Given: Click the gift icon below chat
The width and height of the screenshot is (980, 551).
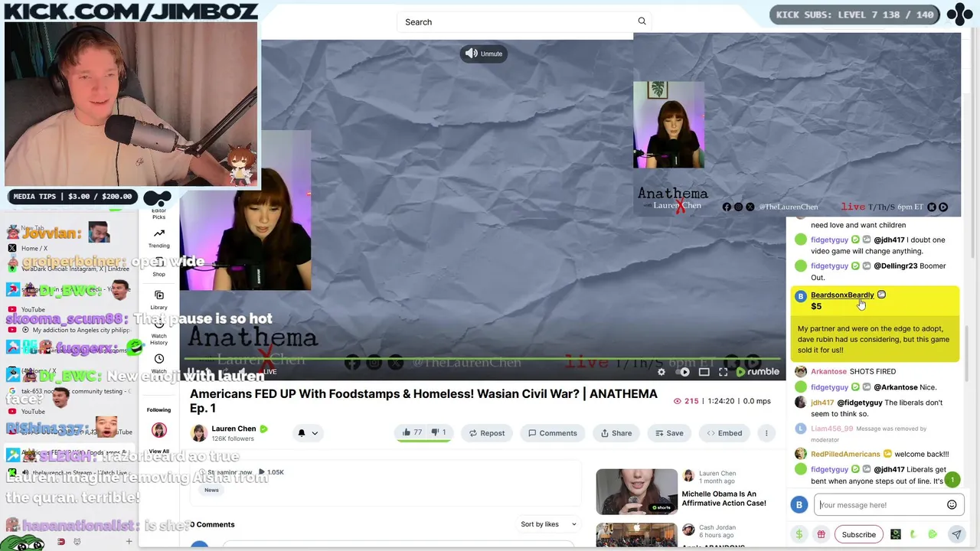Looking at the screenshot, I should tap(821, 534).
